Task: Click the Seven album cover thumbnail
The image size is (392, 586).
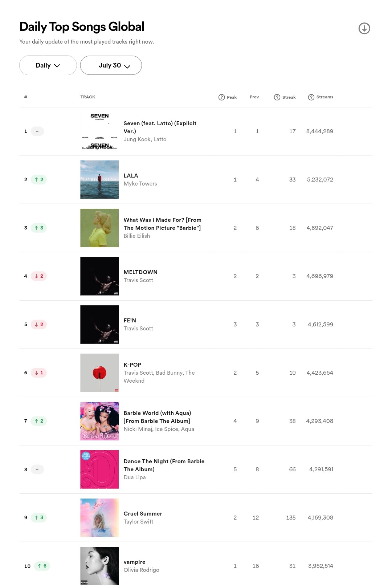Action: [99, 131]
